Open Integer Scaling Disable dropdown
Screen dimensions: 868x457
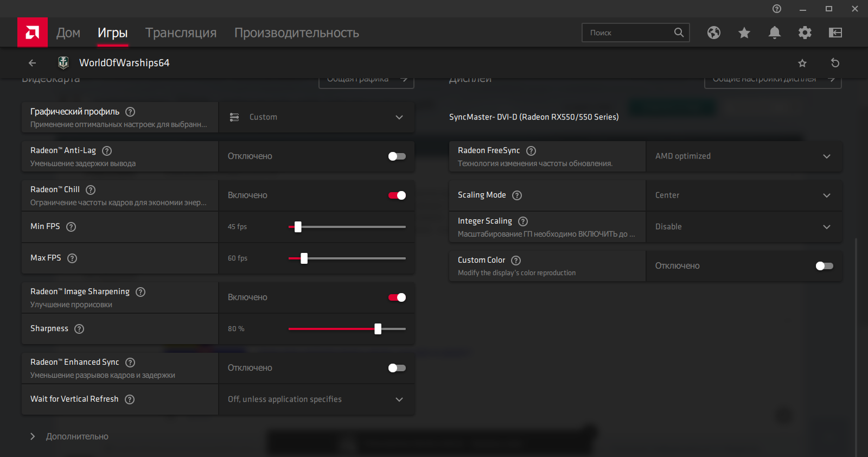744,227
